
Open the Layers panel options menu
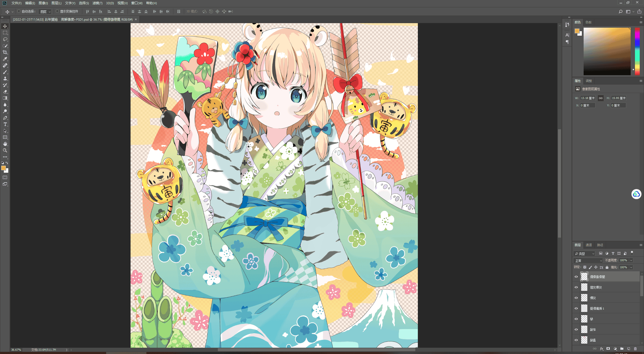coord(641,245)
